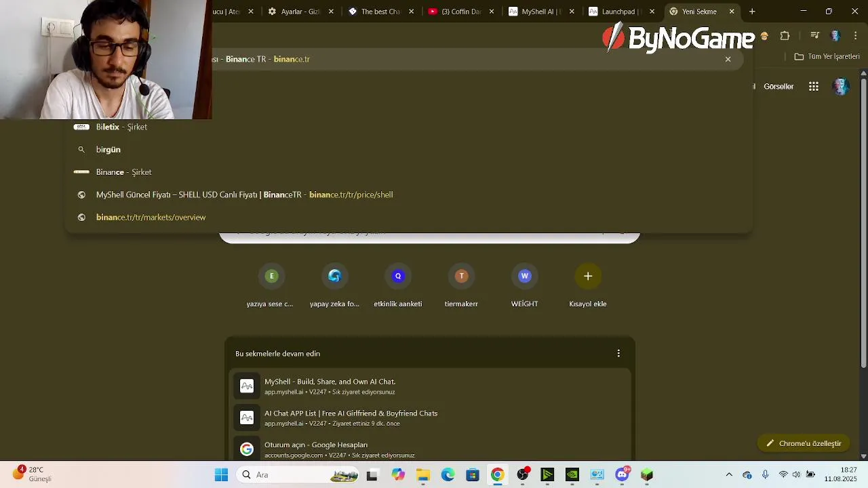The image size is (868, 488).
Task: Switch to the '(3) Coffin Dar' YouTube tab
Action: tap(461, 12)
